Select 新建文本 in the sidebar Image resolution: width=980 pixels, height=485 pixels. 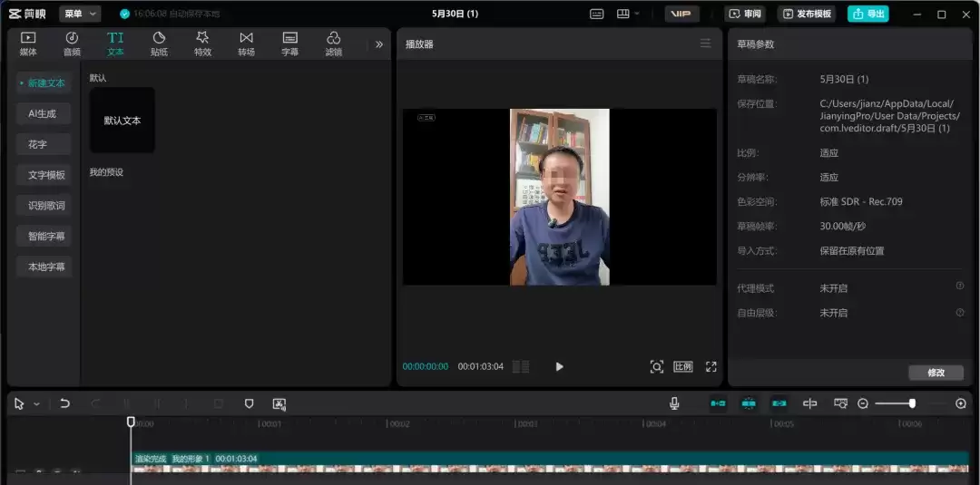click(x=44, y=83)
